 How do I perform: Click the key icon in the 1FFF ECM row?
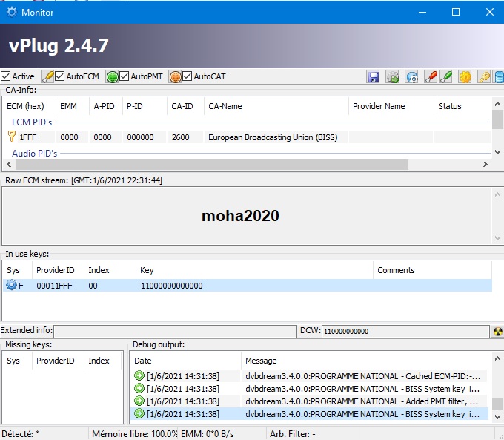tap(12, 137)
